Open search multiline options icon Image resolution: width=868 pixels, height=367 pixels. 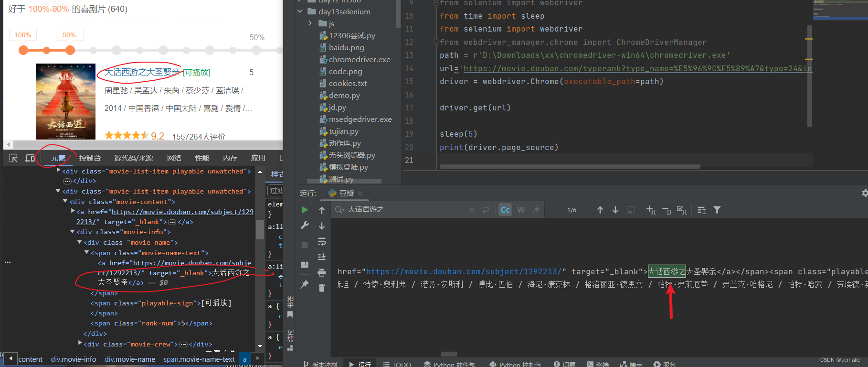[701, 210]
